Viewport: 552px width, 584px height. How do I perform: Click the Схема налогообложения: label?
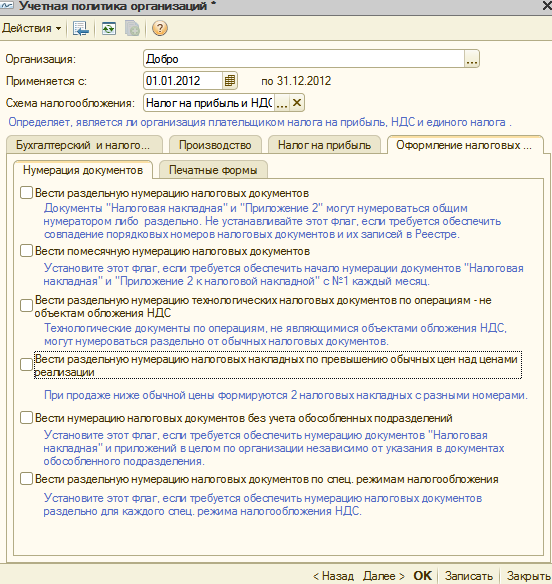click(x=70, y=103)
